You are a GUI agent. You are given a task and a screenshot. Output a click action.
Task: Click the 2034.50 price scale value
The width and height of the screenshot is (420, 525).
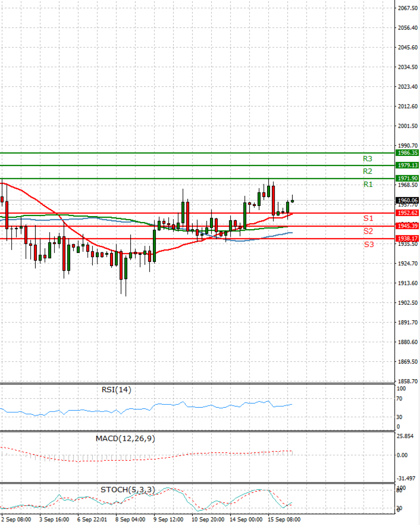tap(408, 67)
